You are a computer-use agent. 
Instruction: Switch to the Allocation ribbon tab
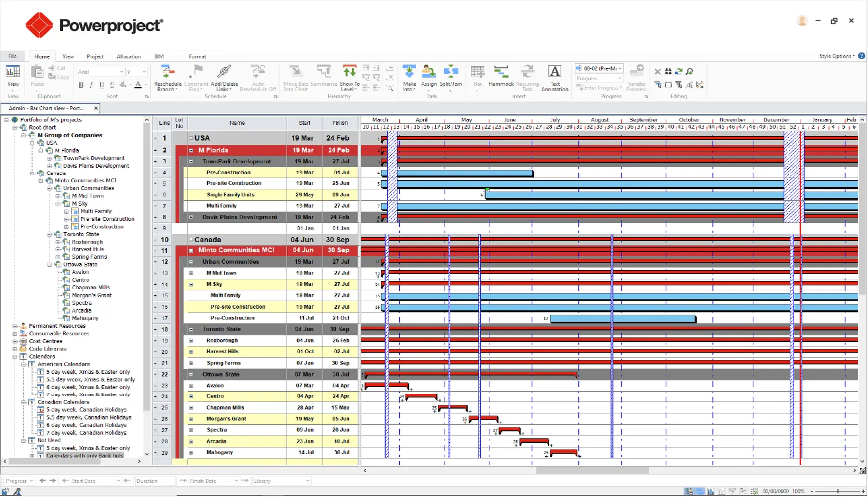coord(129,56)
